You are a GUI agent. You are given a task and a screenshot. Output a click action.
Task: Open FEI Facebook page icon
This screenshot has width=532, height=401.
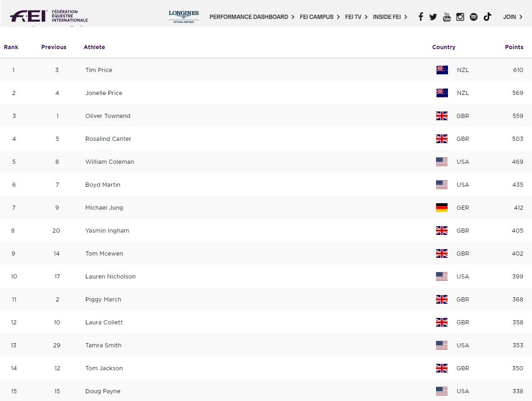coord(421,17)
